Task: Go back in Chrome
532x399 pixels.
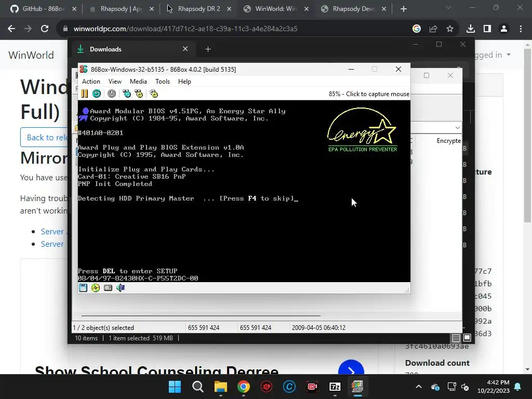Action: [x=11, y=29]
